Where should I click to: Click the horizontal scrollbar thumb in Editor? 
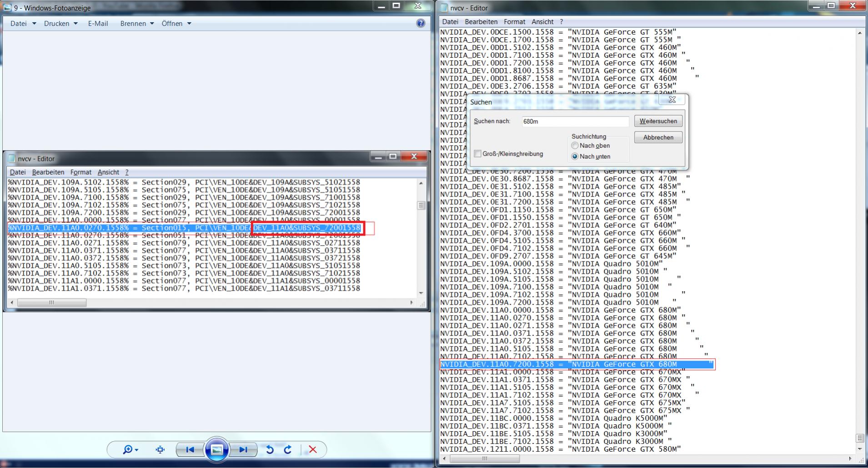click(484, 458)
